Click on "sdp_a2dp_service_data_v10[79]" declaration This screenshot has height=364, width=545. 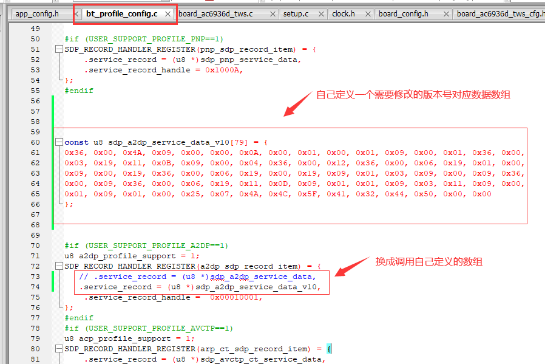click(178, 142)
